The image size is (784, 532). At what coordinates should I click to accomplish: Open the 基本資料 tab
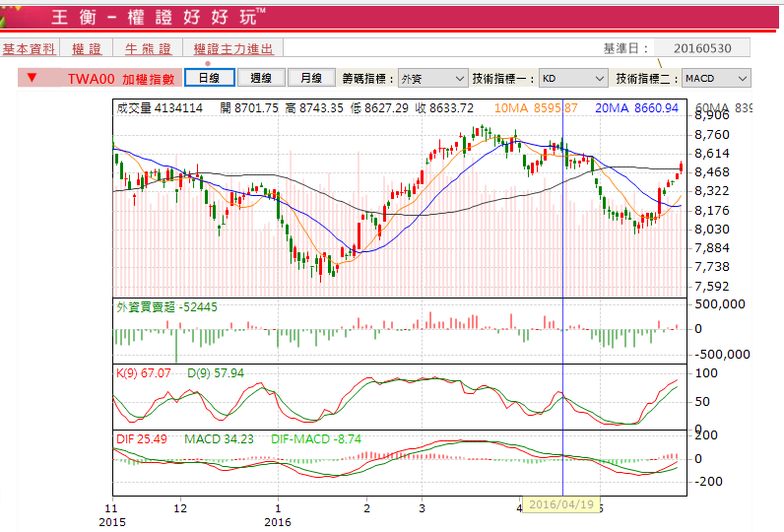pyautogui.click(x=30, y=48)
